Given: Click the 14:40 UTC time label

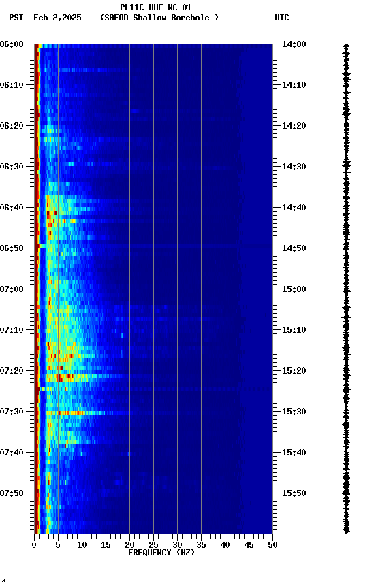Looking at the screenshot, I should (294, 208).
